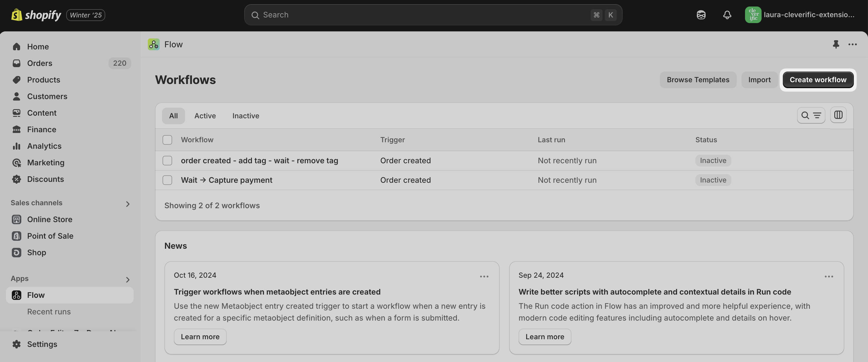This screenshot has width=868, height=362.
Task: Select all workflows with header checkbox
Action: (167, 140)
